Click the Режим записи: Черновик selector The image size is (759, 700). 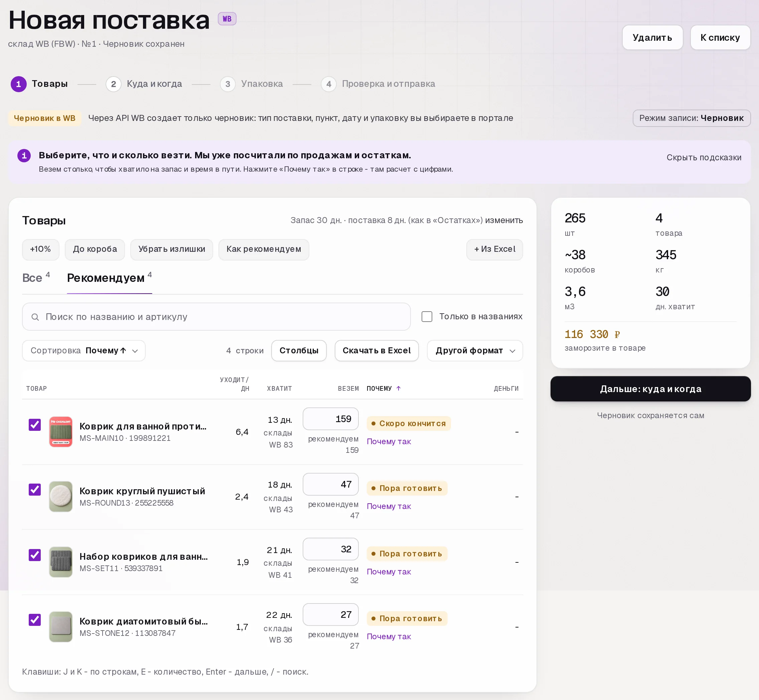tap(691, 118)
